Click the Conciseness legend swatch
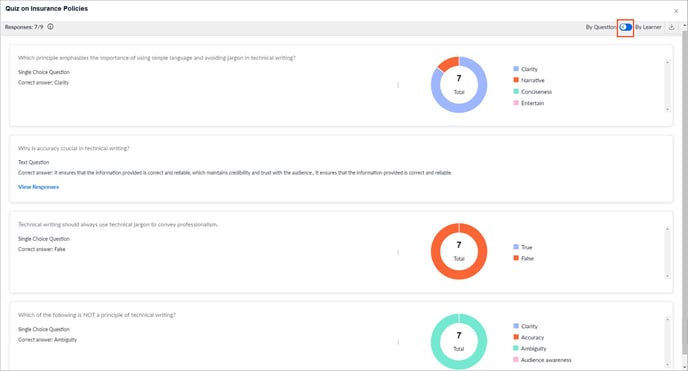 pos(516,91)
